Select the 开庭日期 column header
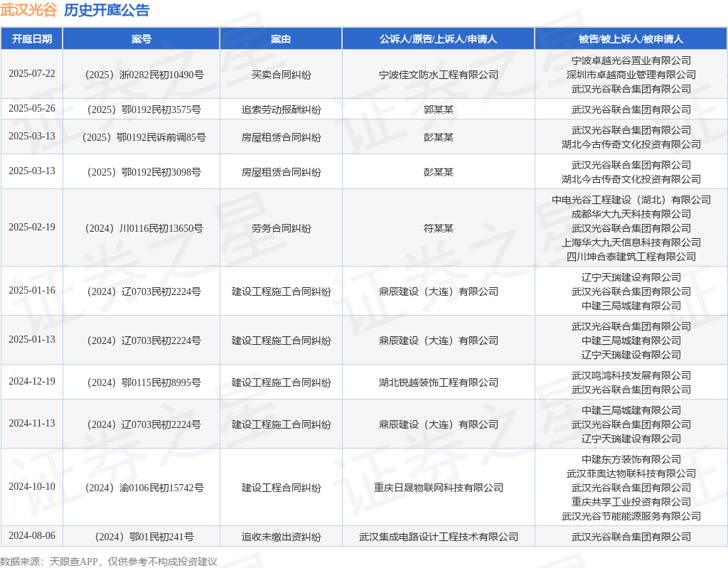Screen dimensions: 728x568 pos(31,39)
